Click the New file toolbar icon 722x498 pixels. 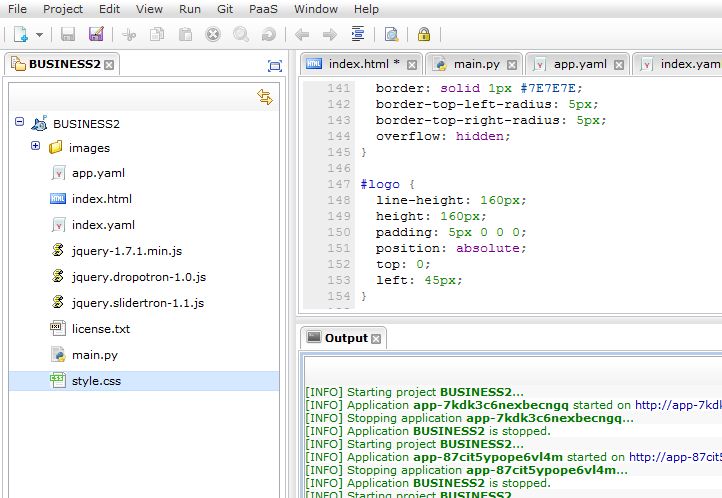(x=21, y=34)
